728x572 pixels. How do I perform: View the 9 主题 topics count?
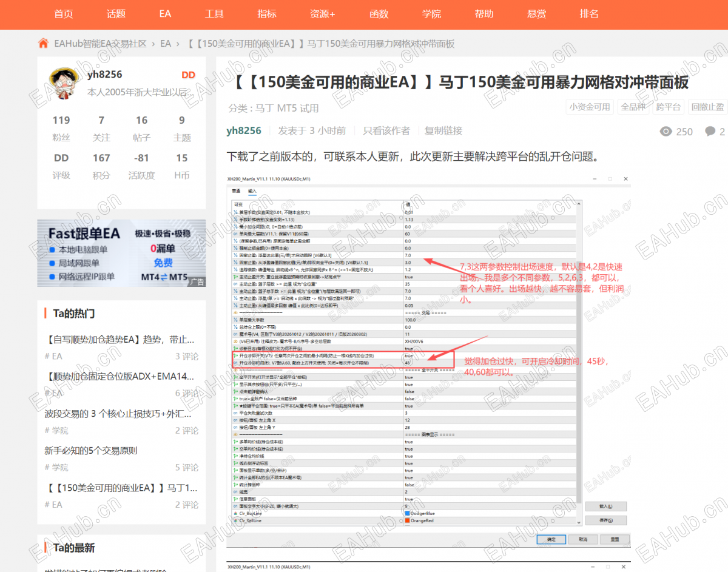point(182,129)
